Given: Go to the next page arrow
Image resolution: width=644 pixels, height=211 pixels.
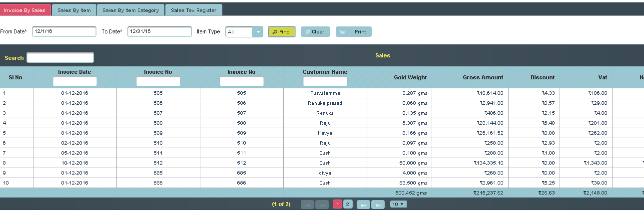Looking at the screenshot, I should tap(363, 205).
